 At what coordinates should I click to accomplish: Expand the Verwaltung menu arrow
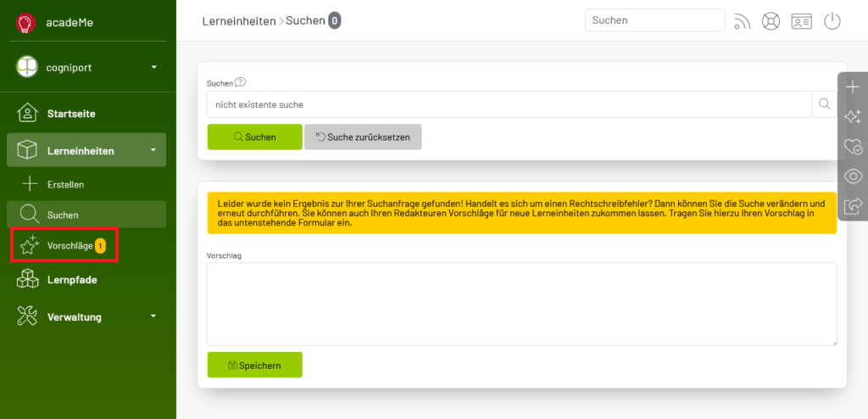tap(153, 316)
